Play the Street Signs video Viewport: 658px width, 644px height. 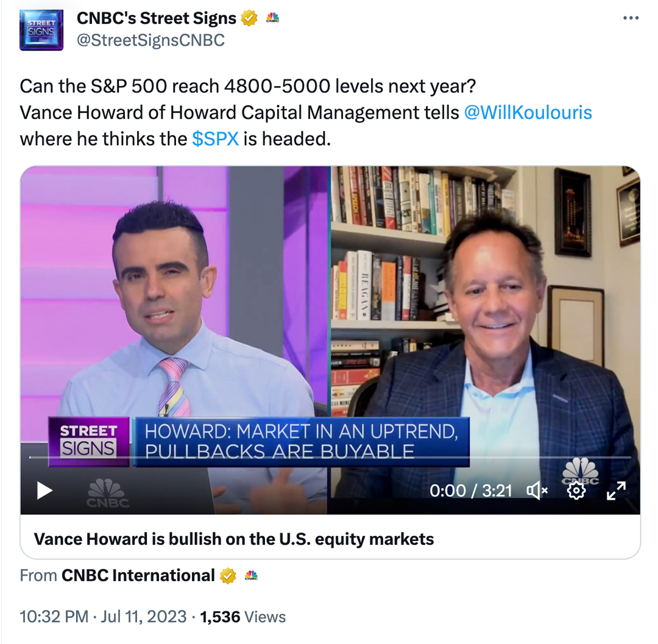tap(43, 490)
